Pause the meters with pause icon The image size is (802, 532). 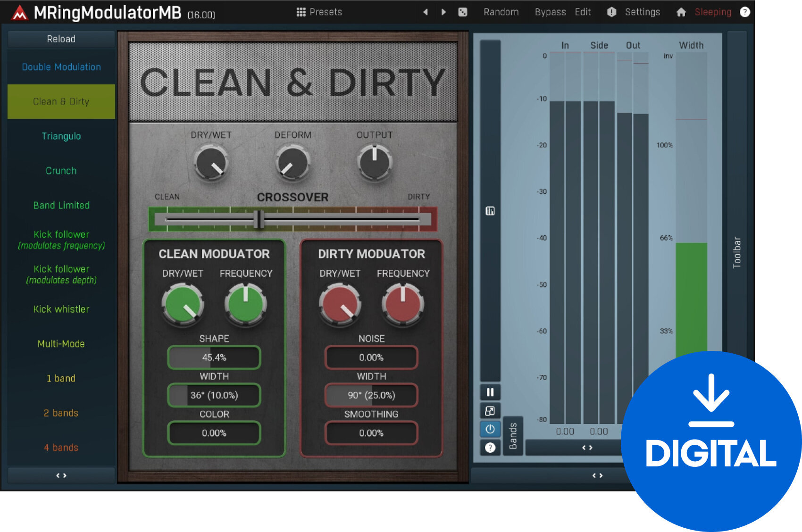tap(490, 392)
